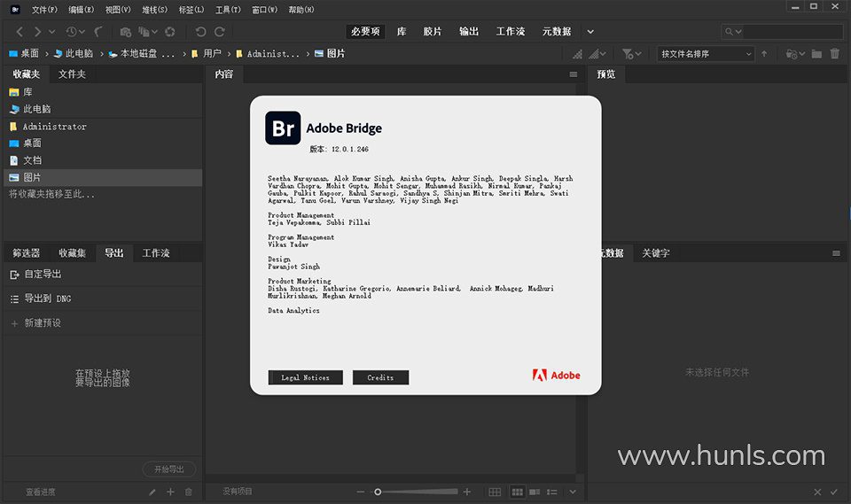Open the search options magnifier dropdown
Image resolution: width=851 pixels, height=504 pixels.
pos(733,32)
